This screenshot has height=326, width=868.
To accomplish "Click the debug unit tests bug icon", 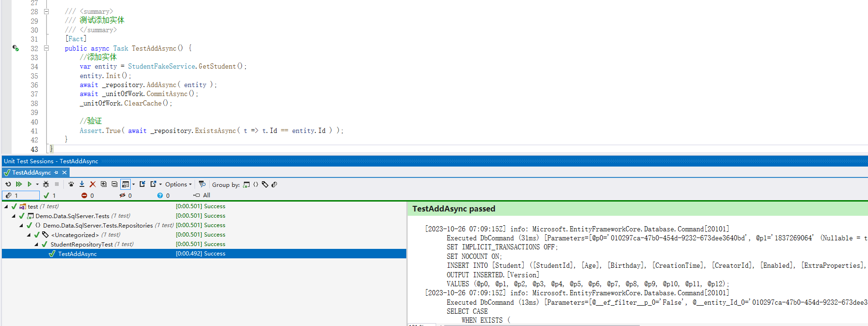I will pos(46,185).
